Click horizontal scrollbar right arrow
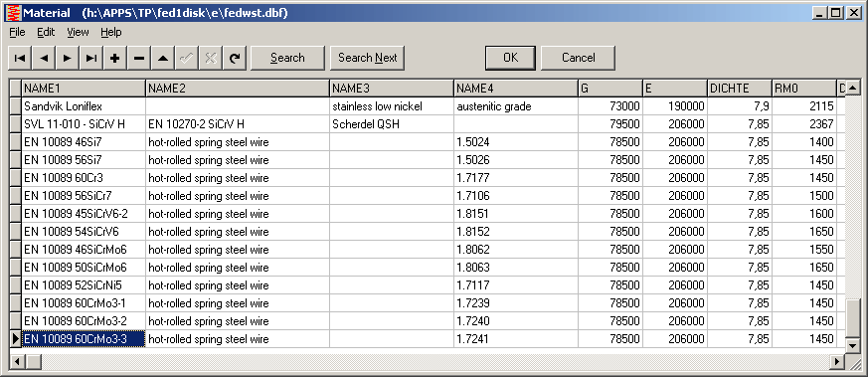This screenshot has width=868, height=377. (x=838, y=361)
